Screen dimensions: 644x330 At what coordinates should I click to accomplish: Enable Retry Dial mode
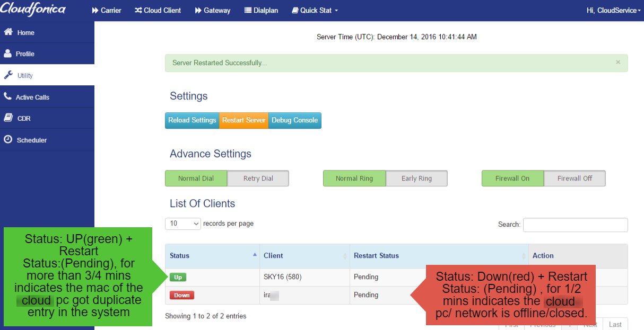[x=258, y=178]
